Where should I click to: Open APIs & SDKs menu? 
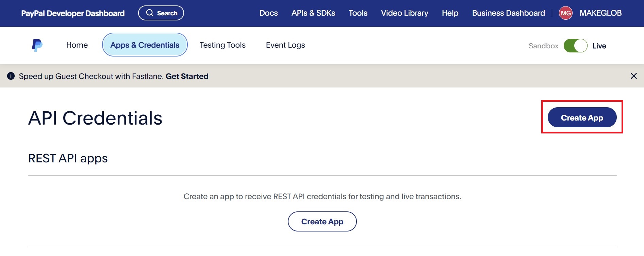pyautogui.click(x=313, y=13)
